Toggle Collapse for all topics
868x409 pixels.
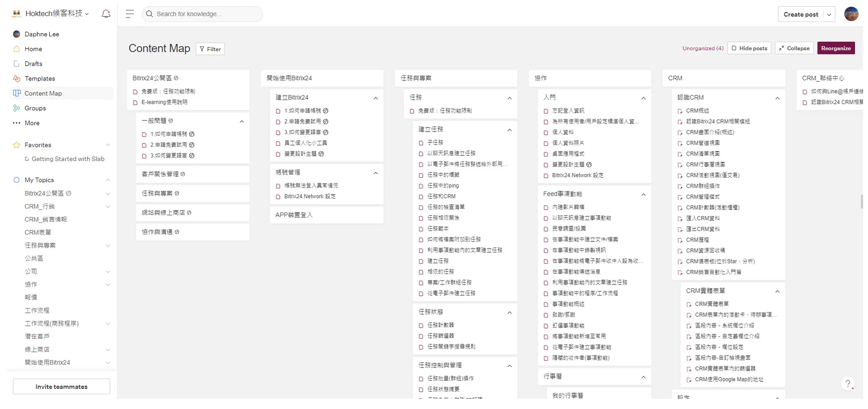click(x=794, y=48)
